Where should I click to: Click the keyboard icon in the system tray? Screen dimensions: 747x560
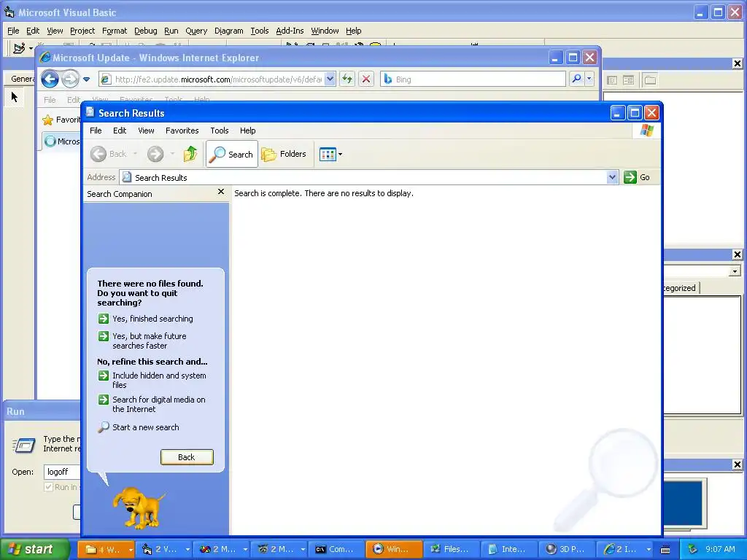point(665,550)
